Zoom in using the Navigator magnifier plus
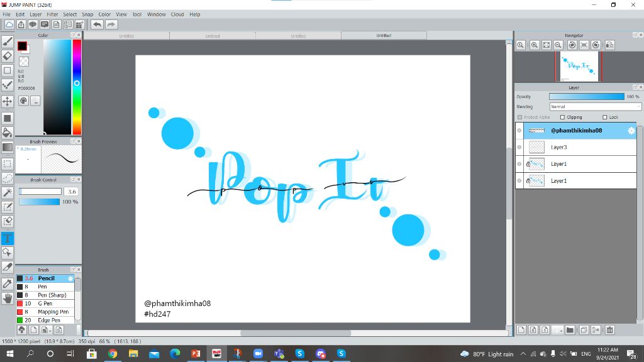The height and width of the screenshot is (362, 644). (535, 45)
